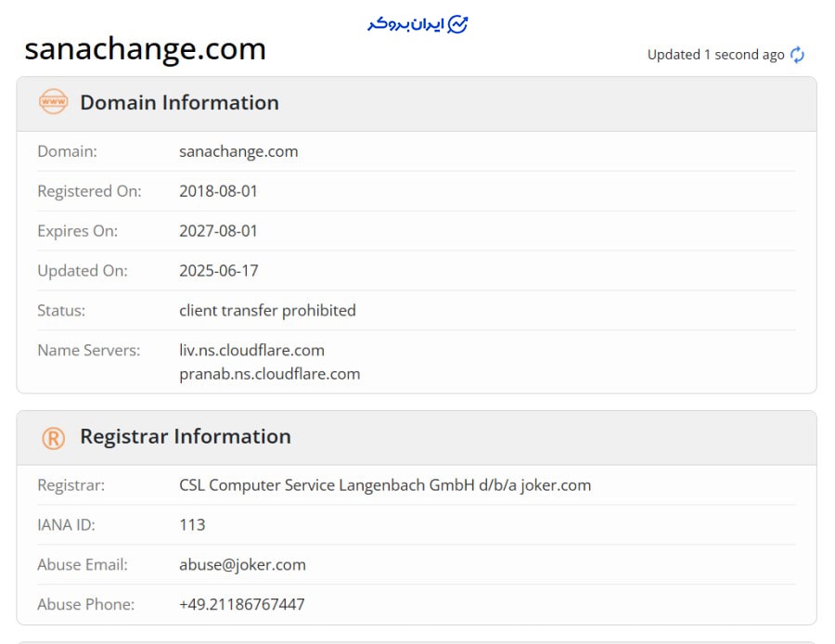The height and width of the screenshot is (644, 835).
Task: Click the registrar CSL Computer Service Langenbach text
Action: coord(385,485)
